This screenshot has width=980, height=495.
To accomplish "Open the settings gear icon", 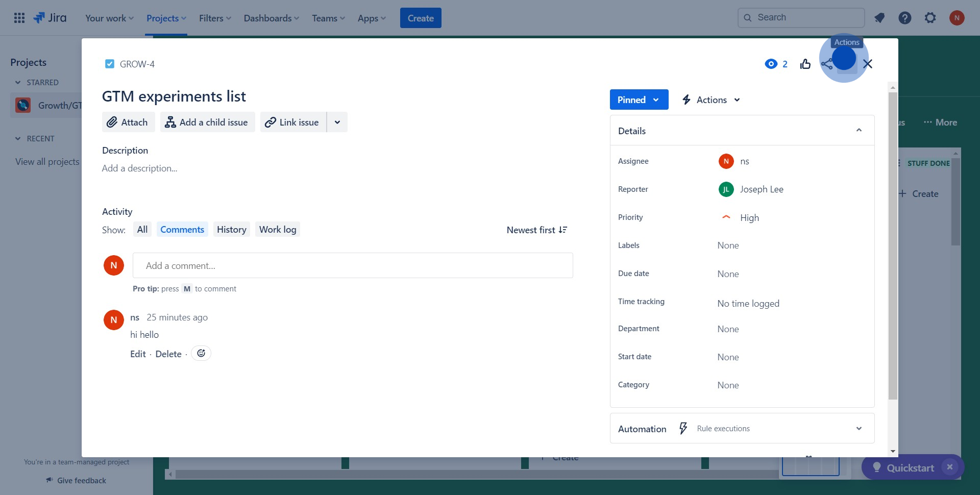I will (930, 18).
